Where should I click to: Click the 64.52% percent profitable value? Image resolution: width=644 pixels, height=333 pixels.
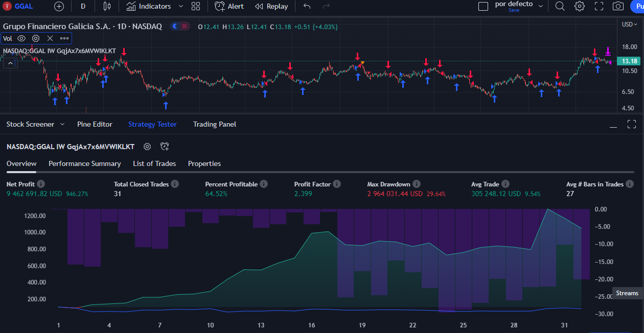(216, 194)
